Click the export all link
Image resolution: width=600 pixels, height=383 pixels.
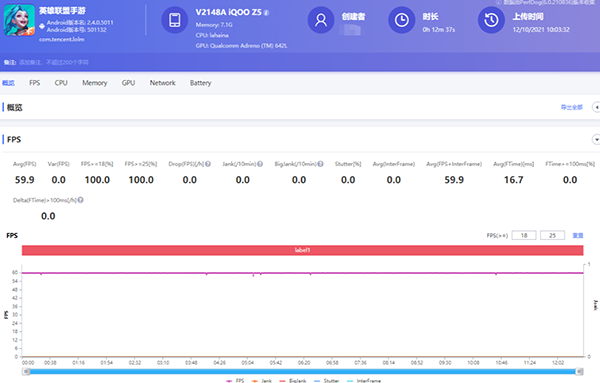coord(572,107)
